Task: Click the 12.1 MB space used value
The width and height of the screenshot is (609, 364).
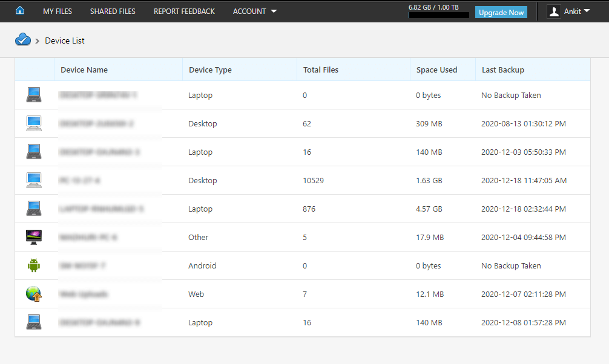Action: point(430,294)
